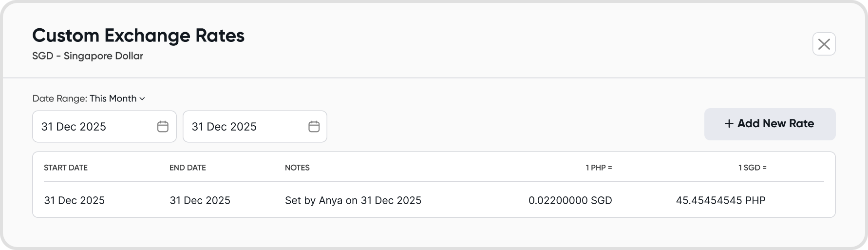Viewport: 868px width, 250px height.
Task: Sort by the START DATE column header
Action: (x=66, y=168)
